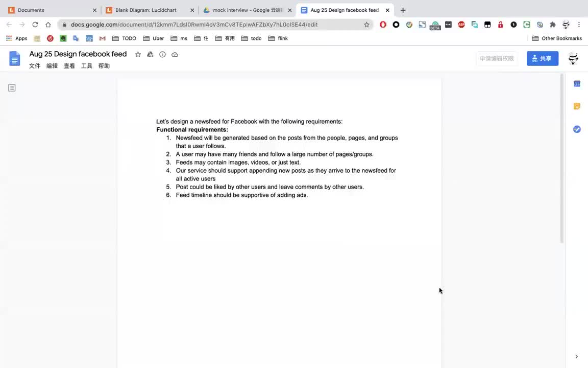
Task: Open the 查看 menu
Action: click(x=69, y=66)
